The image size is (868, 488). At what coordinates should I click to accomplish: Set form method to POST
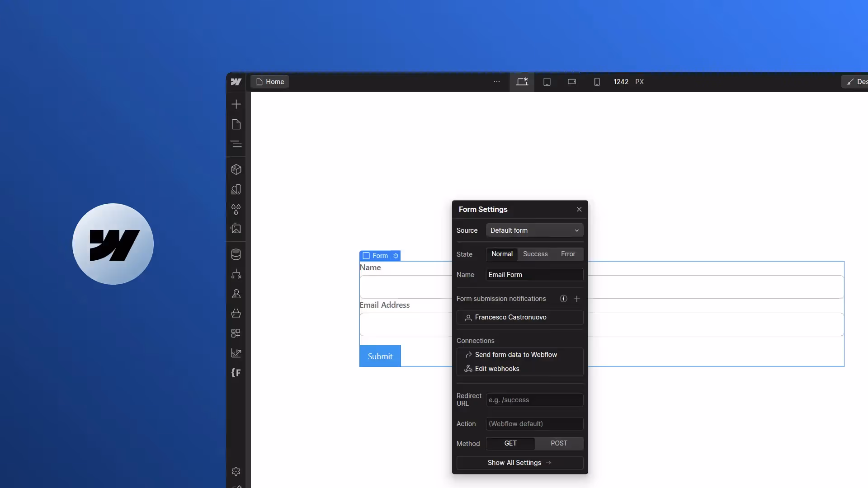click(559, 443)
